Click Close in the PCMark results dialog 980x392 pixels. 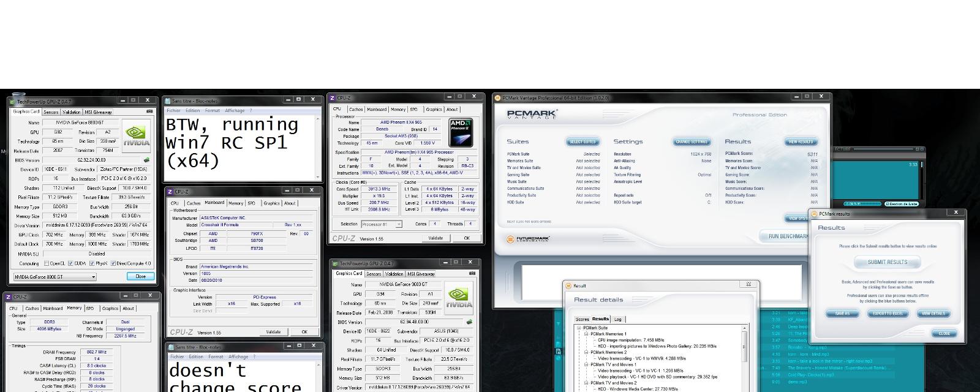pos(944,333)
